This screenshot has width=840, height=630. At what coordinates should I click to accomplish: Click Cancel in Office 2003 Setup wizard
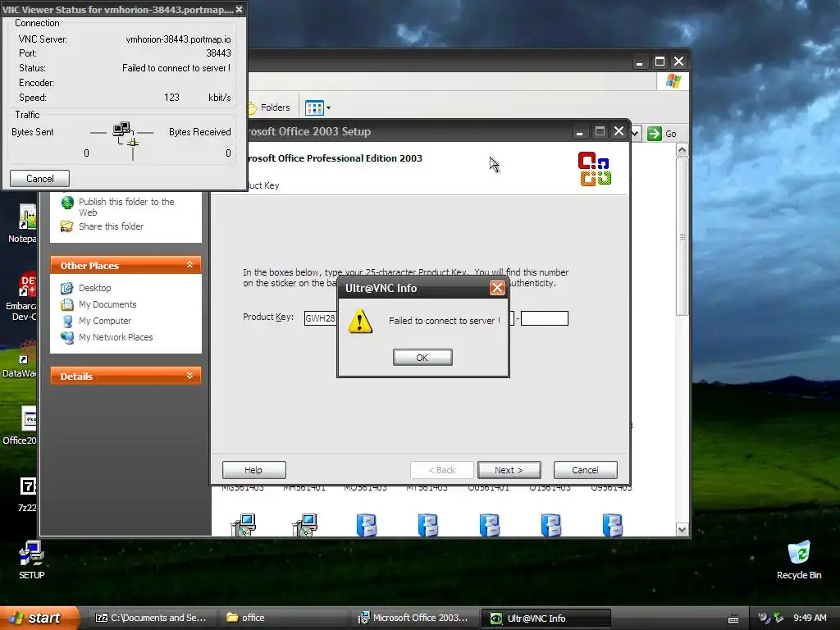pyautogui.click(x=585, y=470)
